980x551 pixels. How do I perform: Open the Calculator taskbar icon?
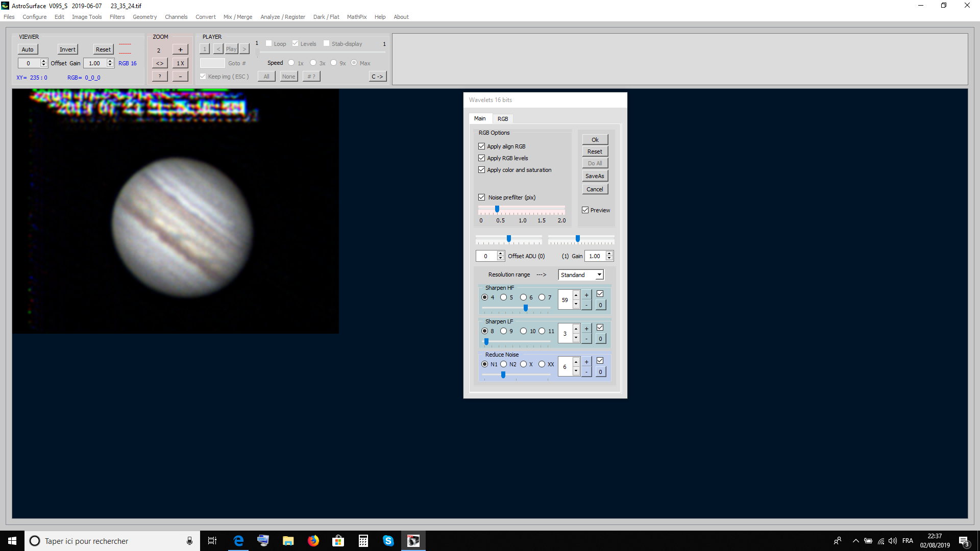point(363,541)
